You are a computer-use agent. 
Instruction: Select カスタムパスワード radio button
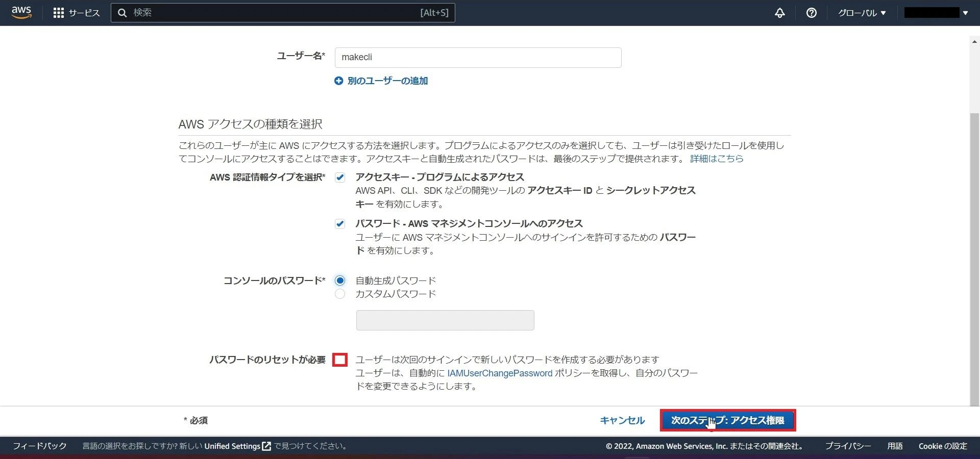(340, 294)
